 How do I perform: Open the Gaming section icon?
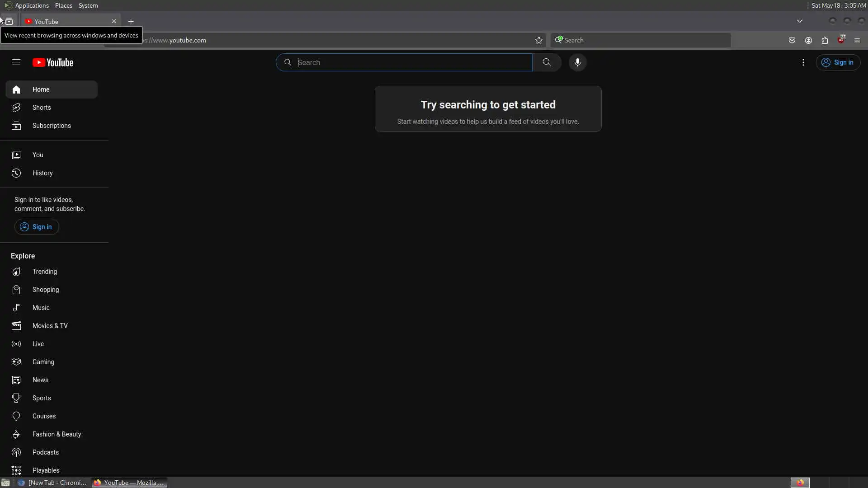pos(16,362)
